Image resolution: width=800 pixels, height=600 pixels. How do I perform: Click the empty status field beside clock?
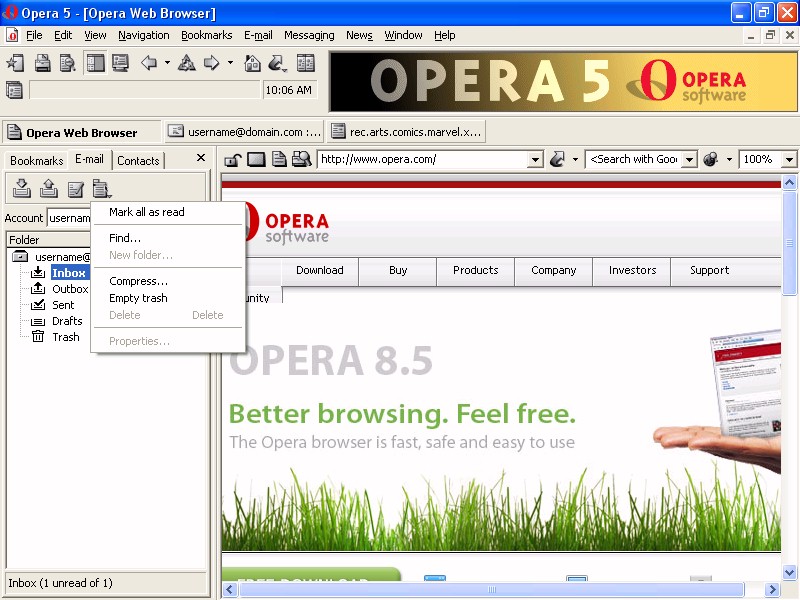click(x=144, y=90)
